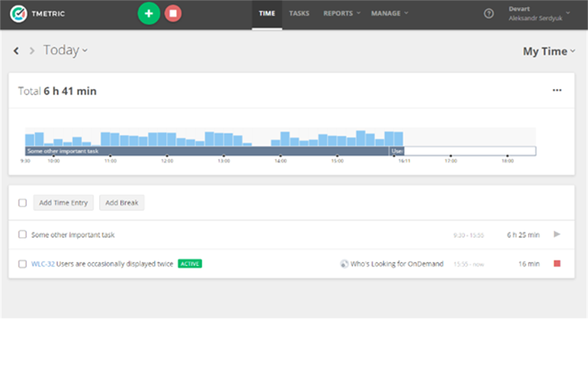
Task: Start timer for Some other important task
Action: (x=557, y=234)
